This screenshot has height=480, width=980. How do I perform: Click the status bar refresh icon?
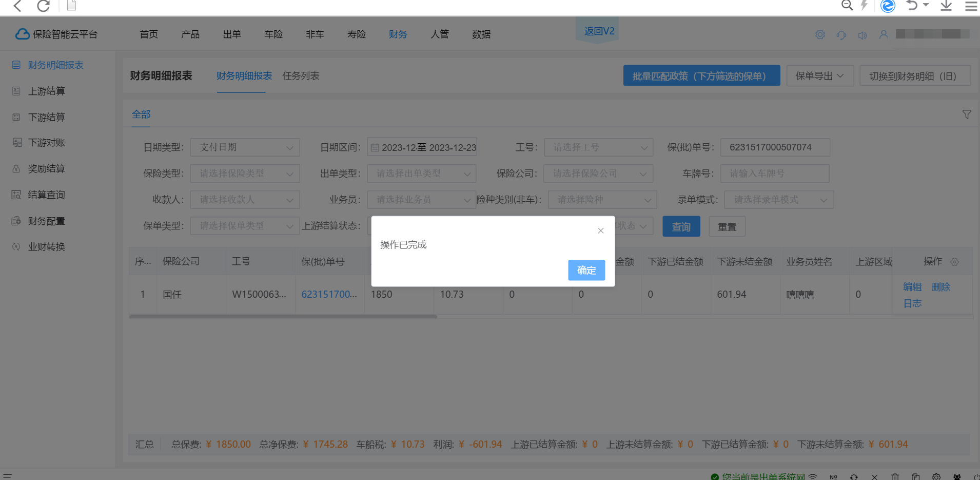[x=854, y=477]
